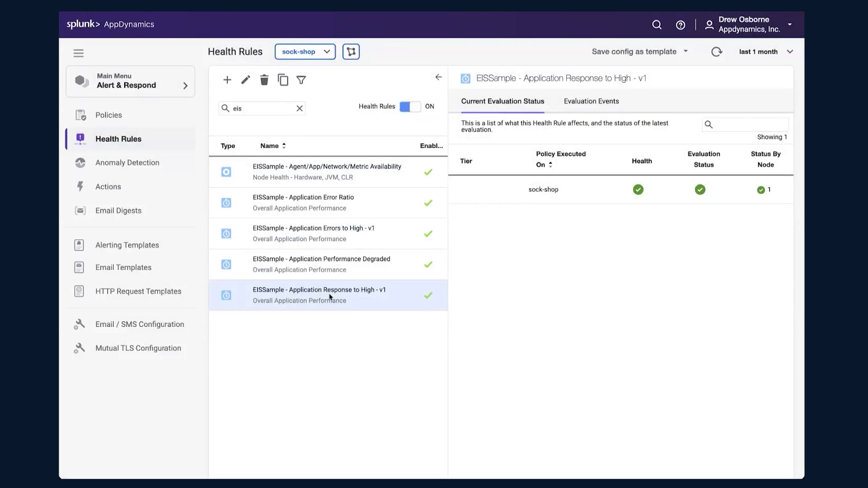Refresh the page with reload icon
868x488 pixels.
tap(717, 52)
